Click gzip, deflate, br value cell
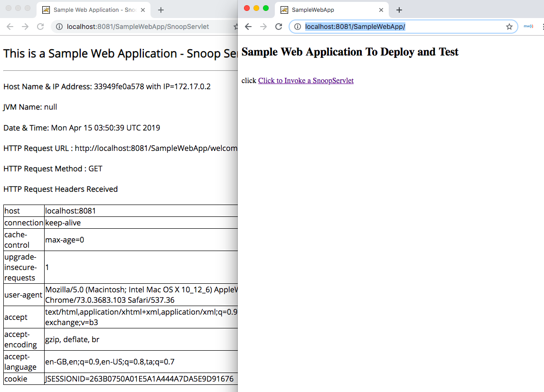Screen dimensions: 544x392 click(141, 339)
